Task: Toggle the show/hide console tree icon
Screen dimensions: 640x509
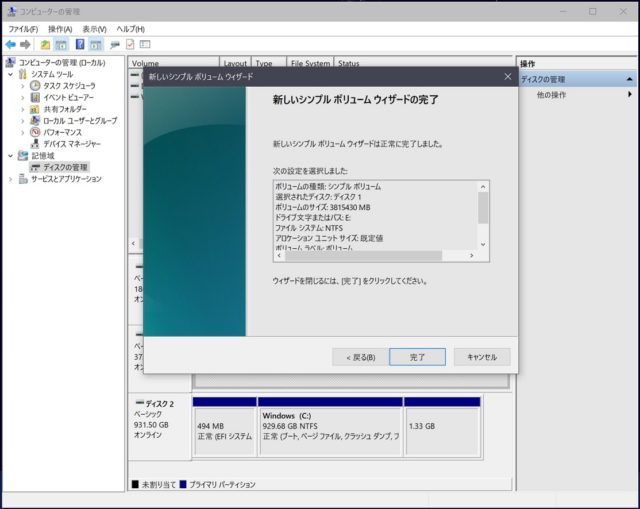Action: (x=61, y=44)
